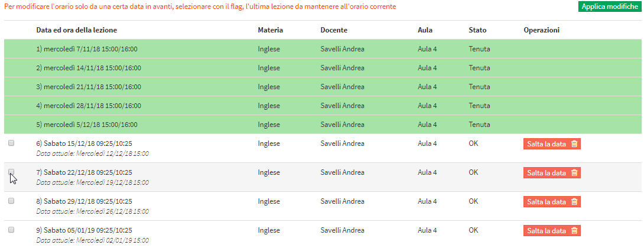Select the checkbox for lesson 8 Sabato 29/12/18
This screenshot has width=644, height=248.
[x=11, y=201]
